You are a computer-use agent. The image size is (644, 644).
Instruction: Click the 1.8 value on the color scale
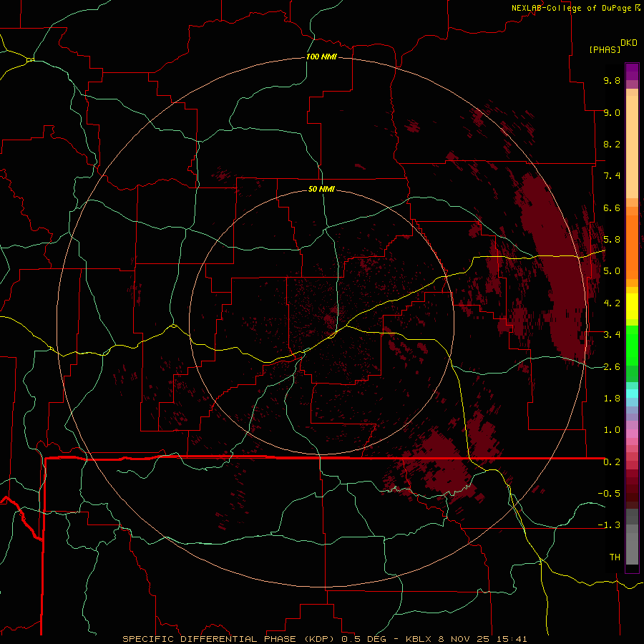pyautogui.click(x=612, y=399)
